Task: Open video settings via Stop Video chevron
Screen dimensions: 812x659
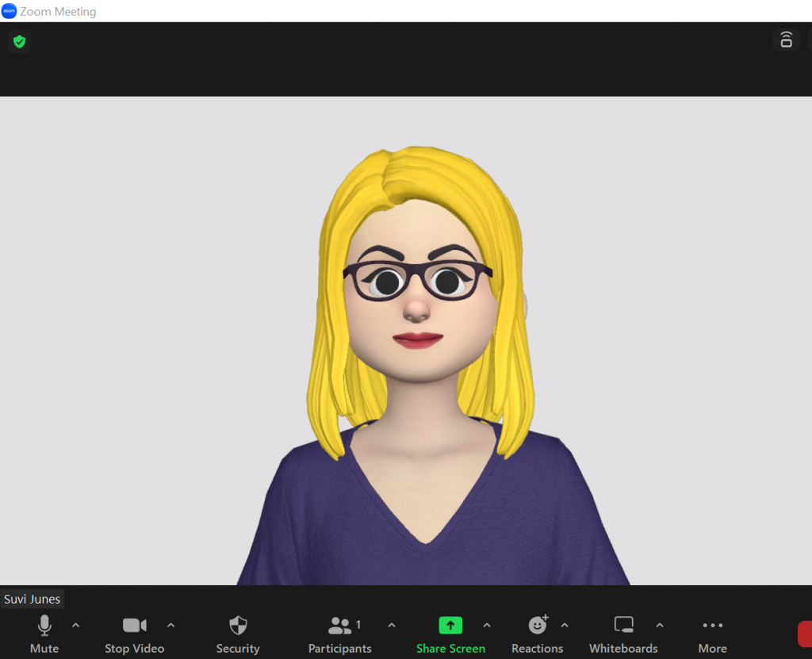Action: (171, 626)
